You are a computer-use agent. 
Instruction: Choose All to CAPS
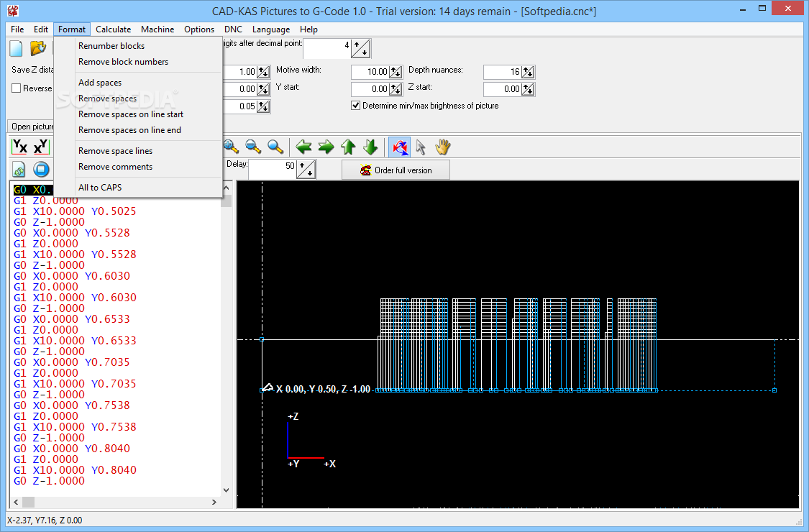138,188
